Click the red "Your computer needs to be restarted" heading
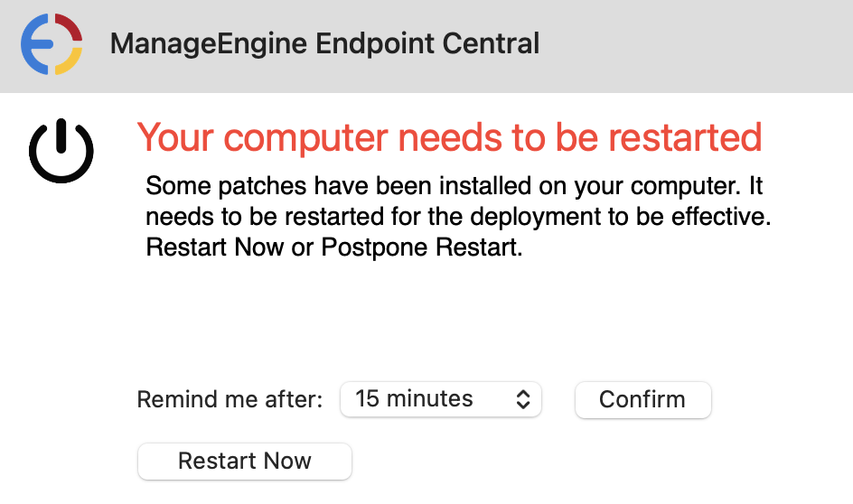853x504 pixels. point(449,137)
